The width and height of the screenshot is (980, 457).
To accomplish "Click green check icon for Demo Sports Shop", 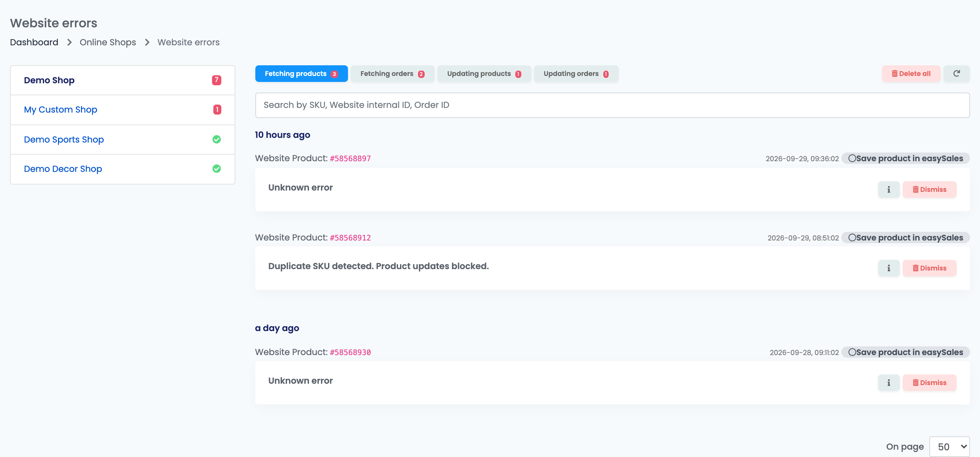I will [x=216, y=140].
